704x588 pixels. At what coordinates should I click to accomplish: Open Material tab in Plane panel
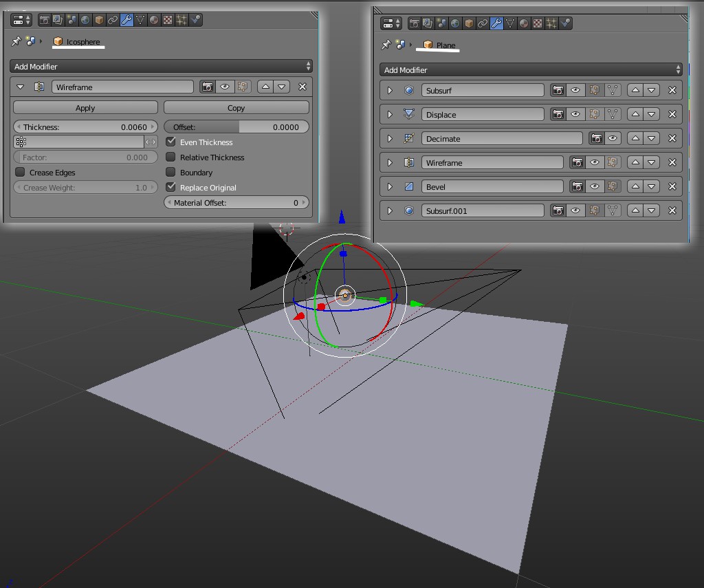pyautogui.click(x=524, y=23)
